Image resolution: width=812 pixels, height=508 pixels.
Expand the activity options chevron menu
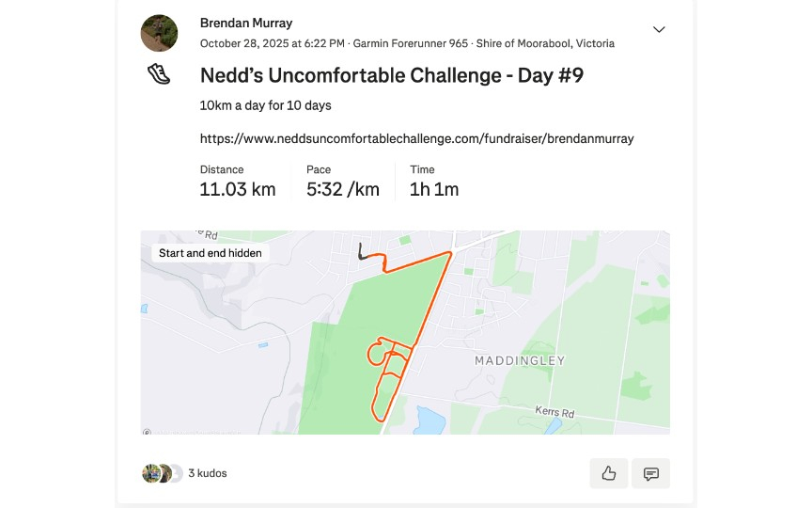click(659, 29)
